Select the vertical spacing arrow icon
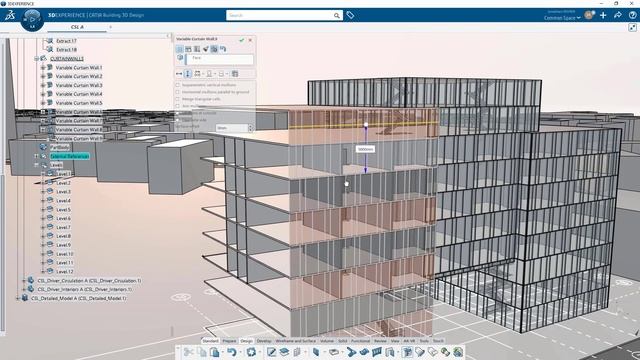This screenshot has width=640, height=360. click(188, 74)
